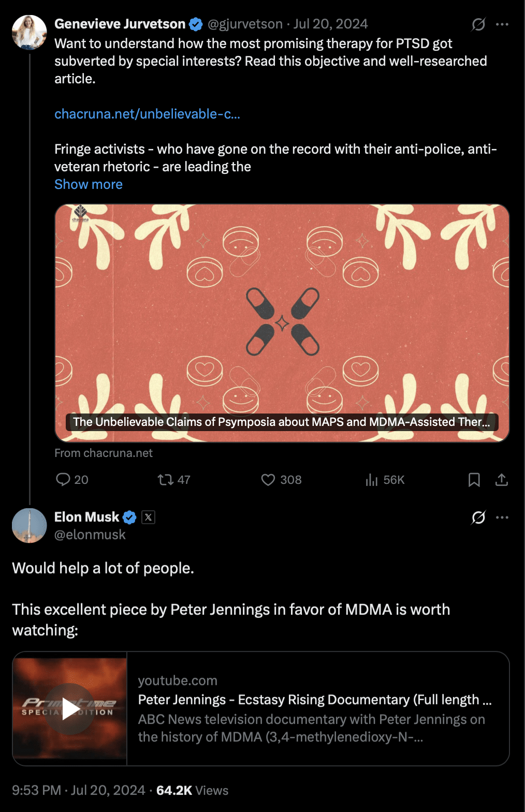The height and width of the screenshot is (812, 525).
Task: Open more options on Elon Musk's post
Action: (x=502, y=517)
